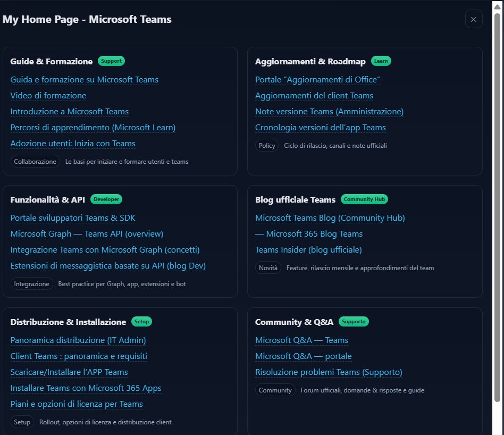Open Piani e opzioni di licenza per Teams
This screenshot has width=504, height=435.
[x=77, y=404]
